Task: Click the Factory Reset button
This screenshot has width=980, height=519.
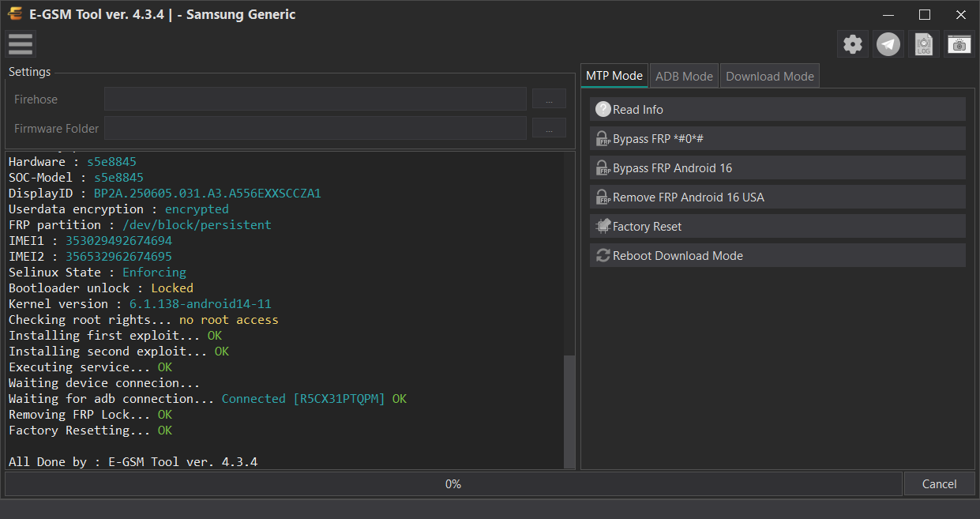Action: tap(777, 226)
